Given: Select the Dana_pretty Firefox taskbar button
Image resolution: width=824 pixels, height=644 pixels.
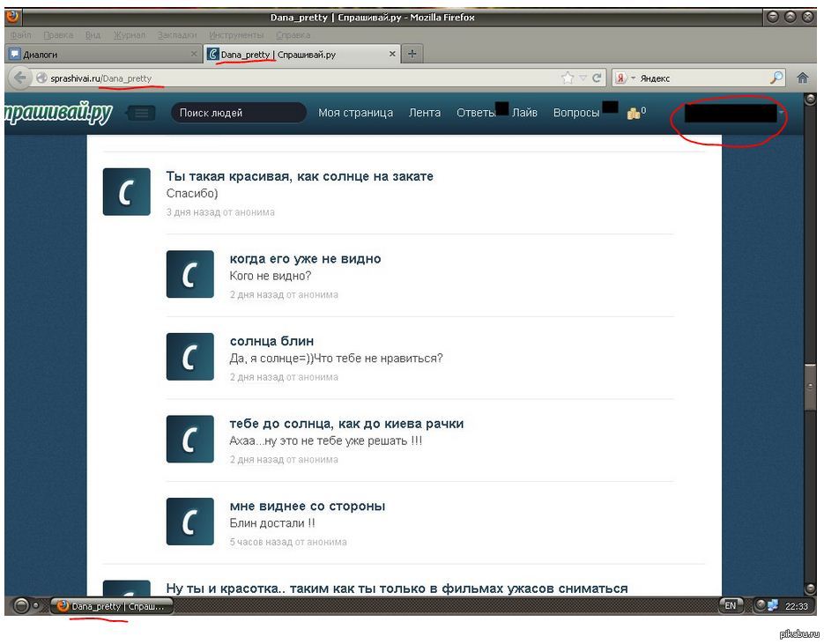Looking at the screenshot, I should 113,606.
